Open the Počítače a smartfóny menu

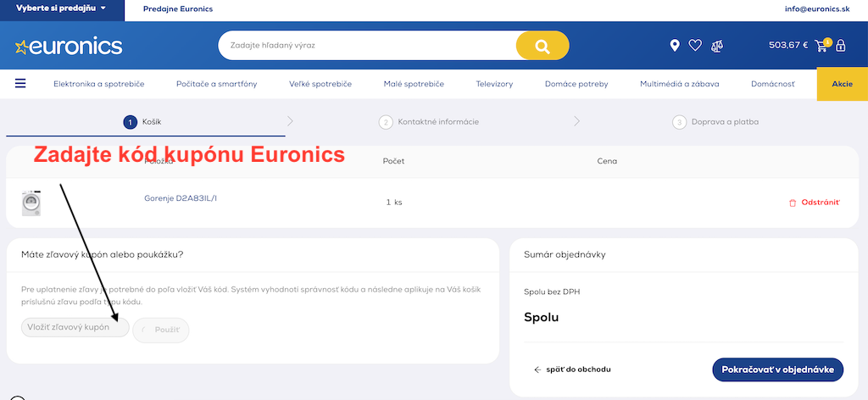pyautogui.click(x=216, y=84)
